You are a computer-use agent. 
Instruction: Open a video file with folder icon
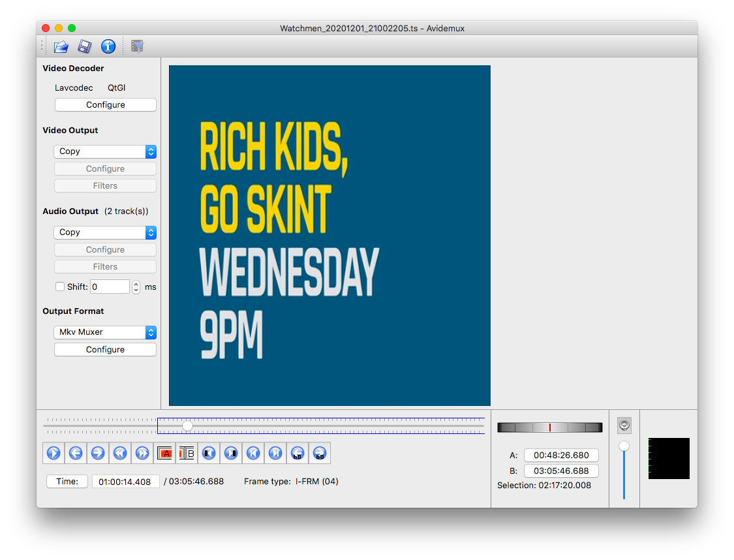tap(61, 46)
